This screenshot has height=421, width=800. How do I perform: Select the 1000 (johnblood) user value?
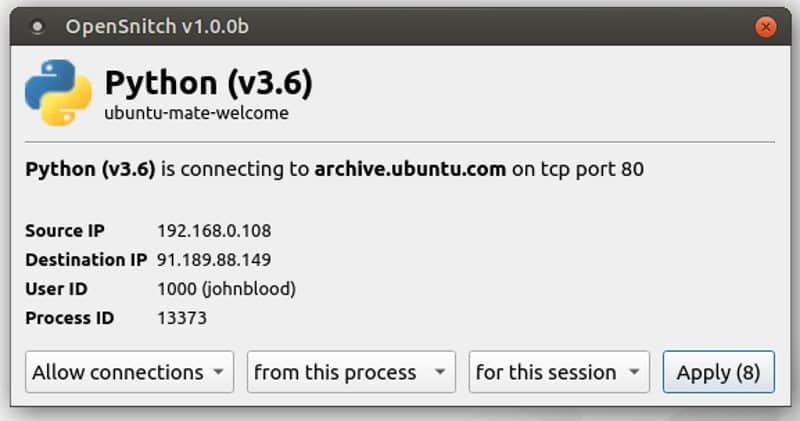(226, 289)
